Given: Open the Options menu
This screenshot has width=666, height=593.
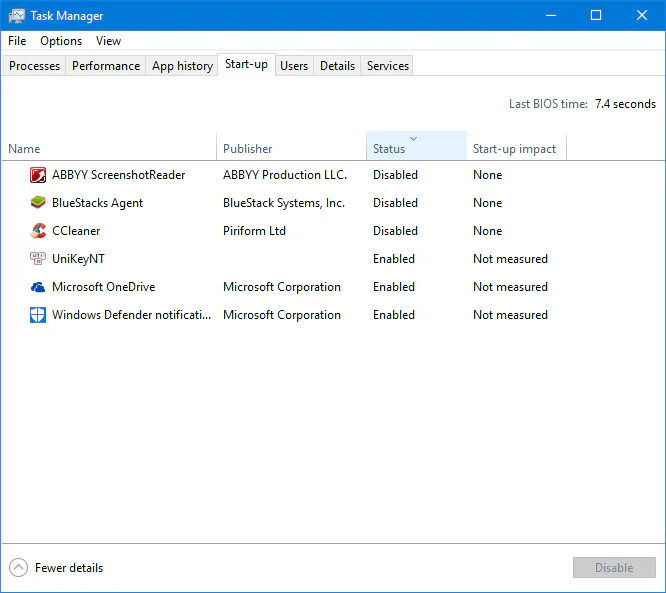Looking at the screenshot, I should [61, 41].
